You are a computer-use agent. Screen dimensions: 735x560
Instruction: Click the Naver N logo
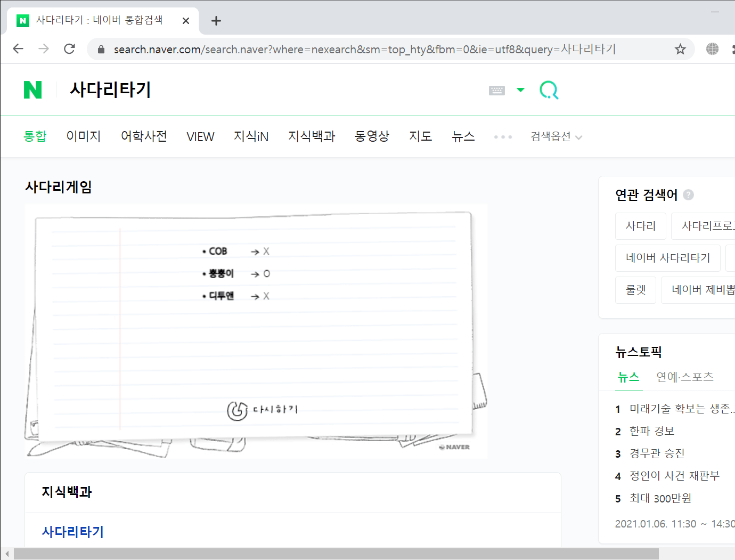pos(32,90)
